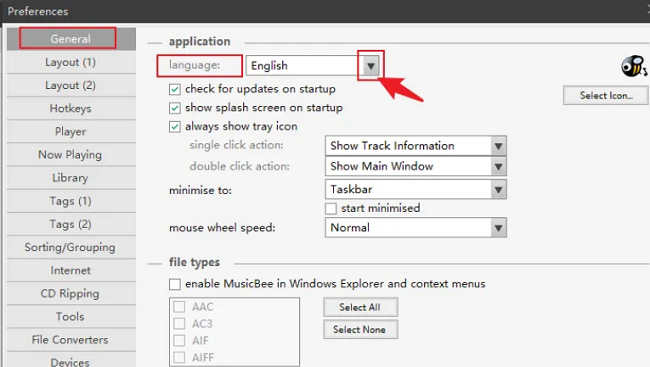Switch to Layout (2) tab
Screen dimensions: 650x367
point(71,85)
